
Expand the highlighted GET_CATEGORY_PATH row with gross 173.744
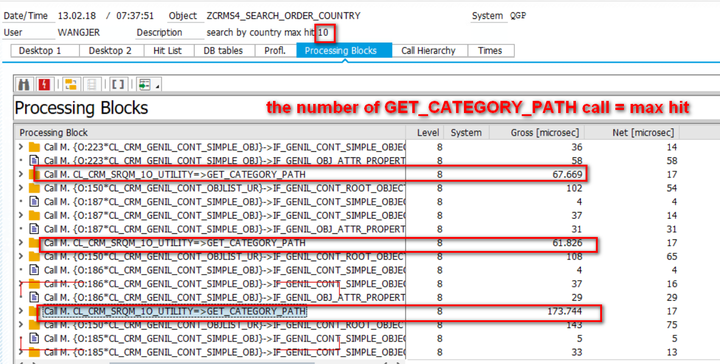(20, 311)
